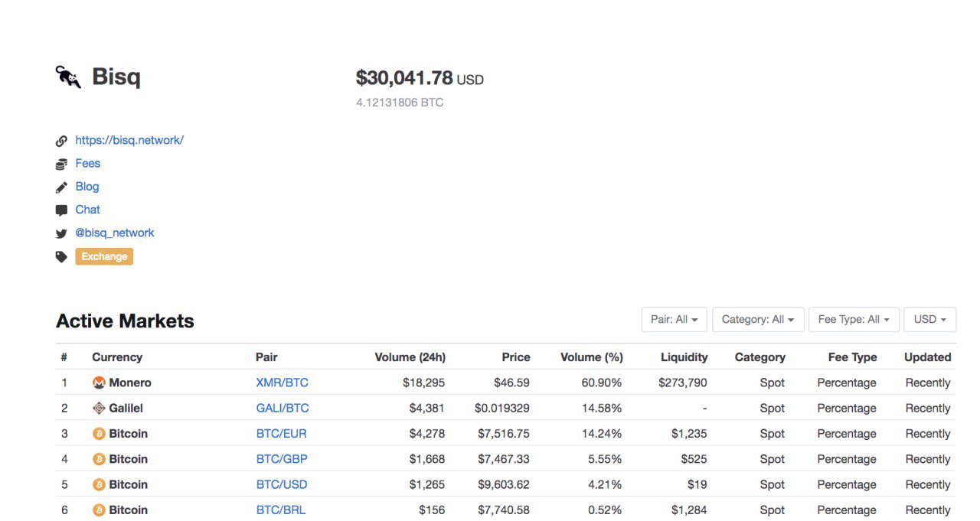Open the XMR/BTC pair link
Image resolution: width=980 pixels, height=521 pixels.
[282, 383]
